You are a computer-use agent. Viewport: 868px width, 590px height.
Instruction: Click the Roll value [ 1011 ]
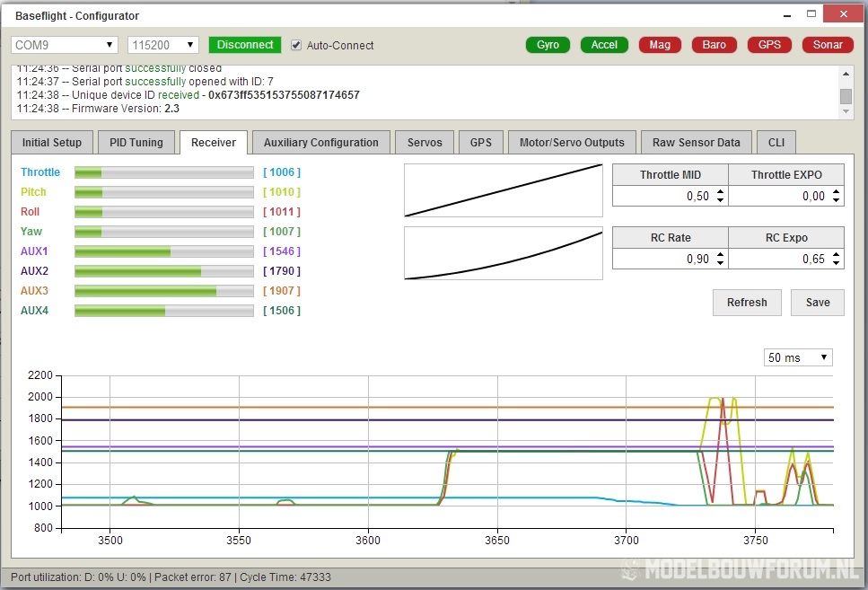tap(282, 212)
